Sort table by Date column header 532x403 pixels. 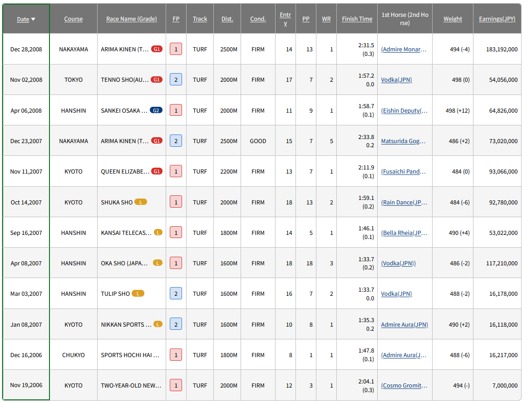[x=23, y=20]
